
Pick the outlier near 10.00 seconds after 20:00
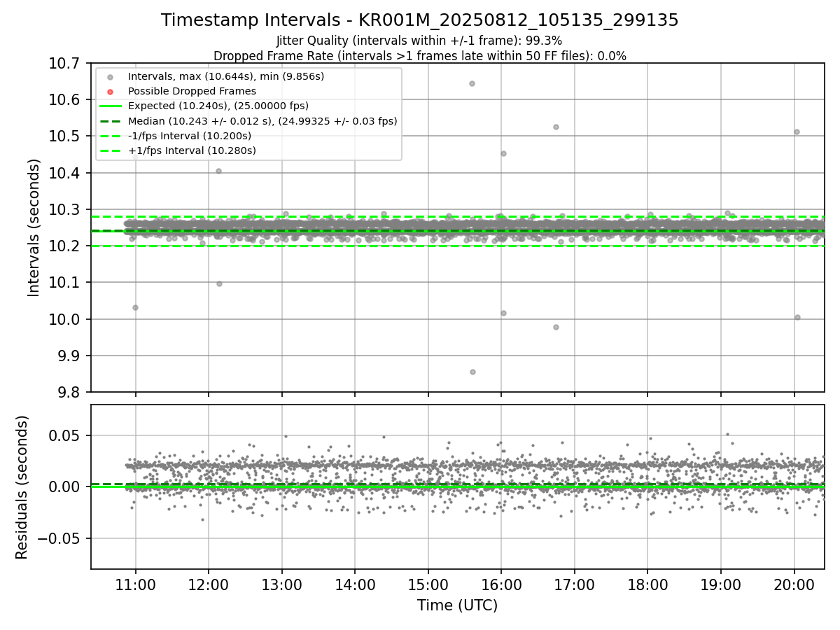pos(797,317)
